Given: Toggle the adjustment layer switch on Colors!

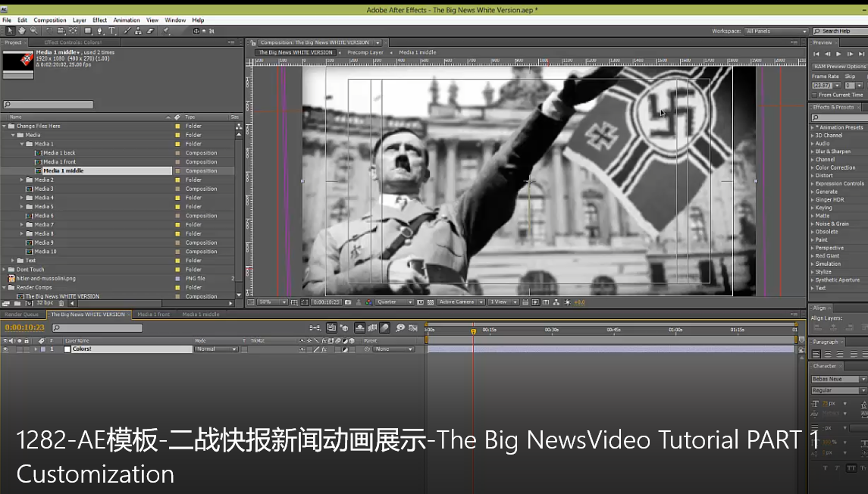Looking at the screenshot, I should tap(344, 349).
